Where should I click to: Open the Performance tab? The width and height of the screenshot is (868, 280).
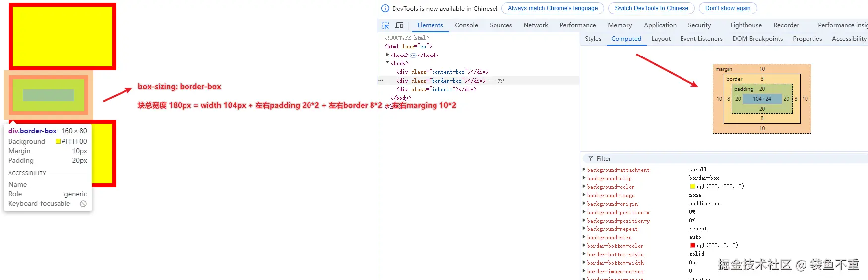click(578, 25)
